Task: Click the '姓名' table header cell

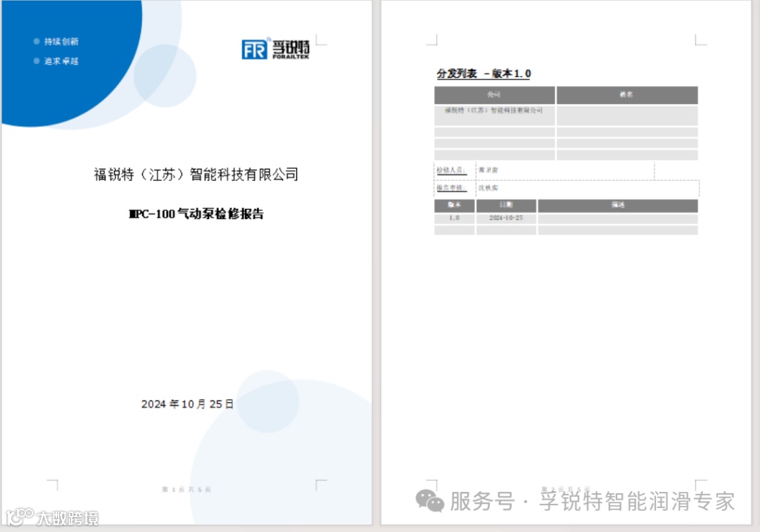Action: point(627,95)
